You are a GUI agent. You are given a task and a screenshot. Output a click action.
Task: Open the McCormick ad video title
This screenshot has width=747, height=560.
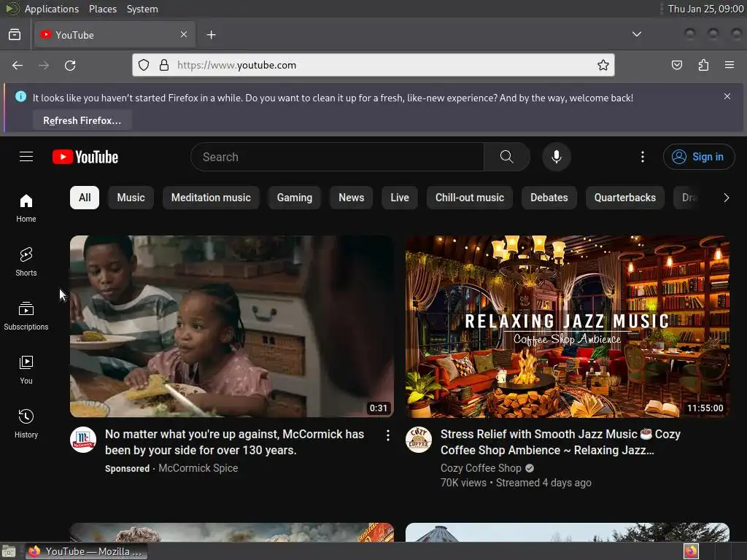point(234,442)
